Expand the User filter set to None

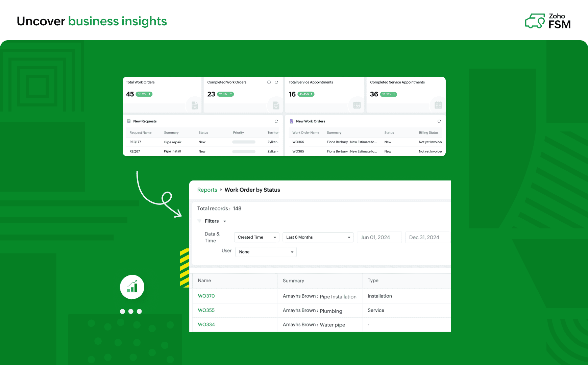pos(266,252)
